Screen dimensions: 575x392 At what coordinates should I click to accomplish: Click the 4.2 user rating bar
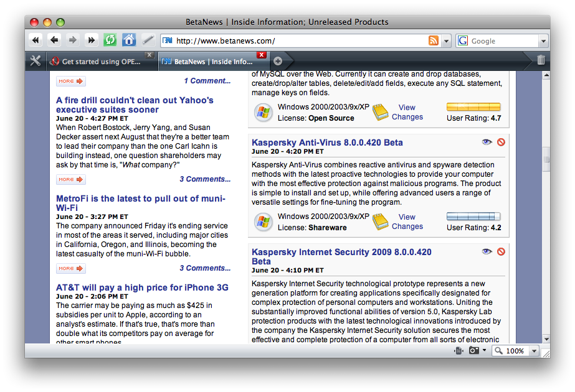coord(473,216)
